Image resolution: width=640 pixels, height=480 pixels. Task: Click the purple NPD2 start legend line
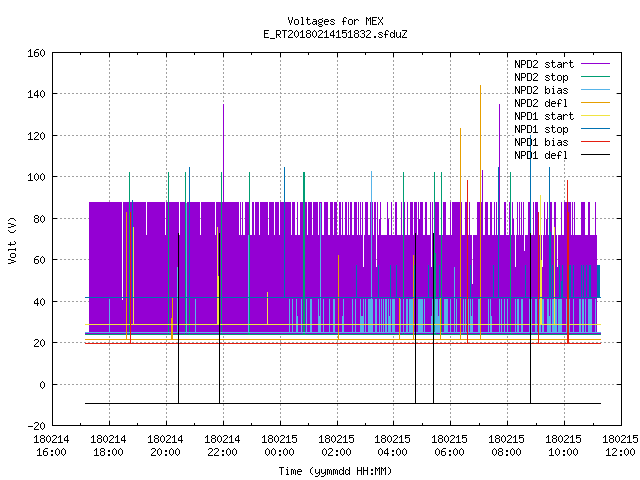[595, 64]
